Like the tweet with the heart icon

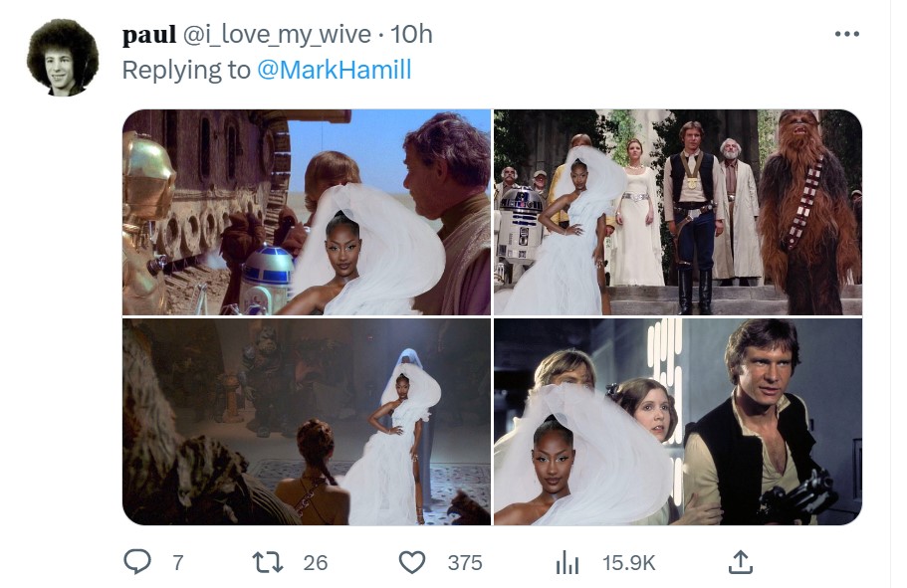[411, 563]
